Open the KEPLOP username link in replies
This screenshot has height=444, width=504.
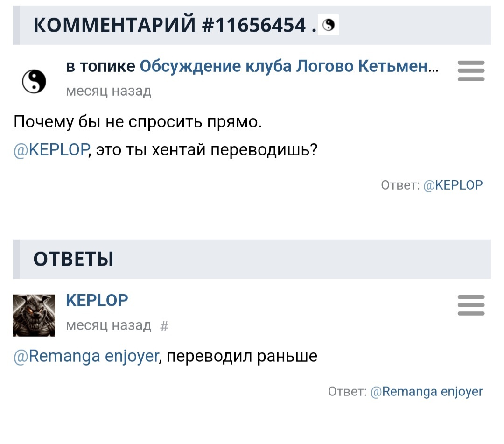click(x=97, y=300)
